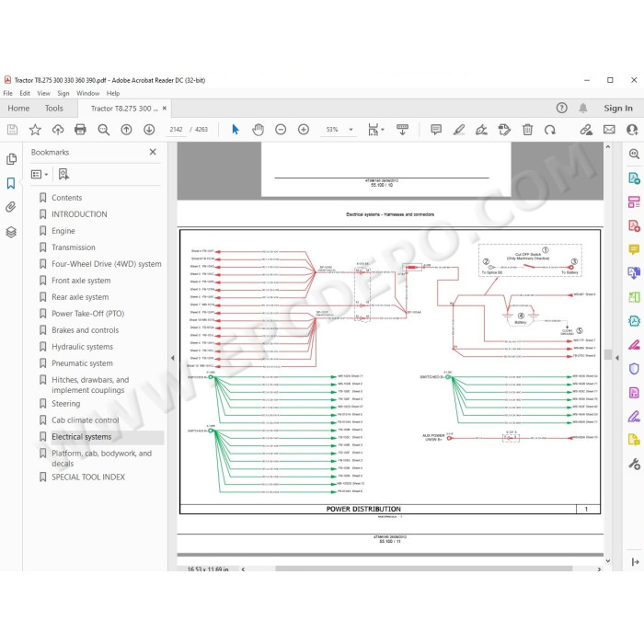Open the Attachments paperclip panel
Viewport: 644px width, 644px height.
click(x=11, y=207)
